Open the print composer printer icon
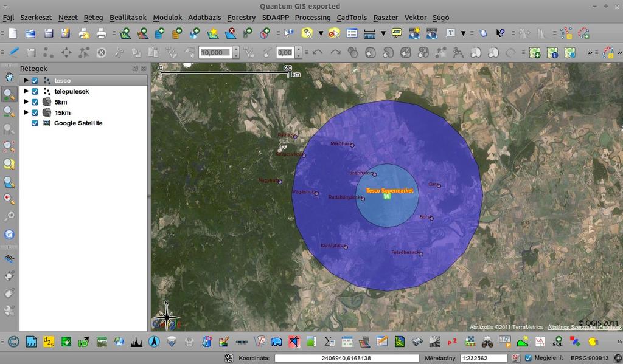Viewport: 623px width, 364px height. tap(102, 33)
